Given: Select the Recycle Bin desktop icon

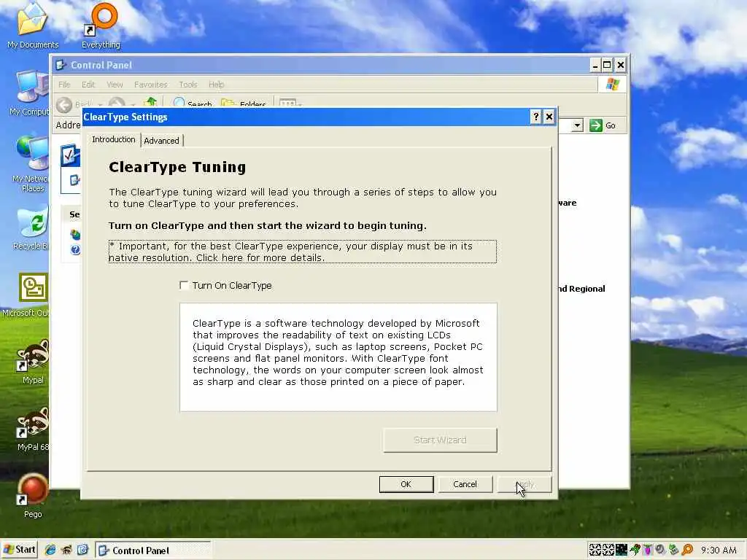Looking at the screenshot, I should click(x=31, y=228).
